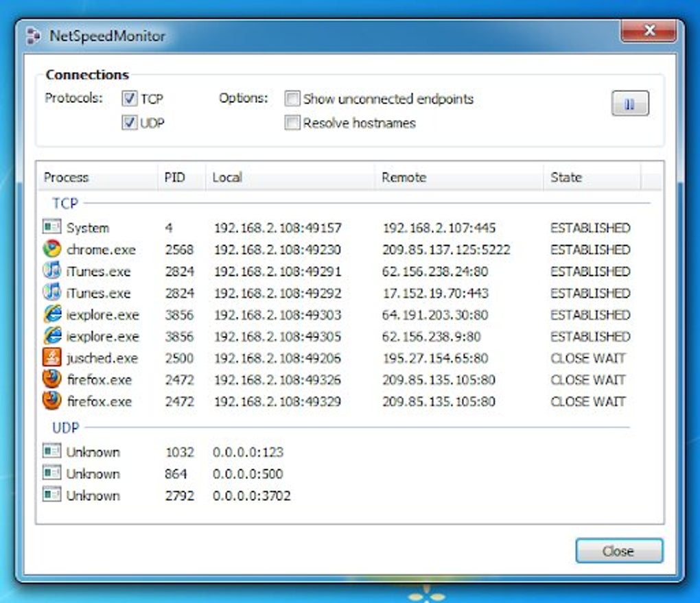Click remote address 62.156.238.24:80
The height and width of the screenshot is (603, 700).
435,272
